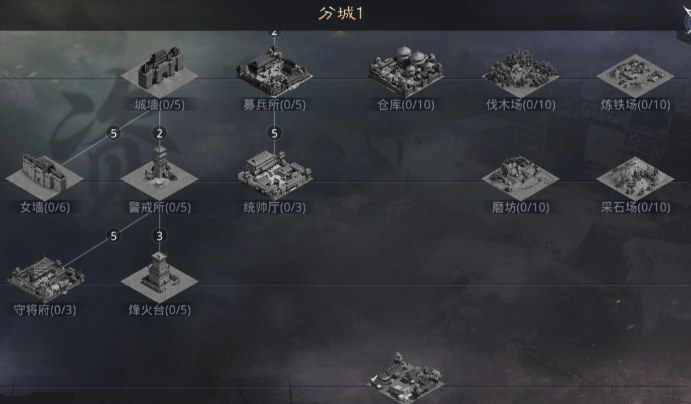691x404 pixels.
Task: Select the 警戒所 watchtower building
Action: tap(160, 173)
